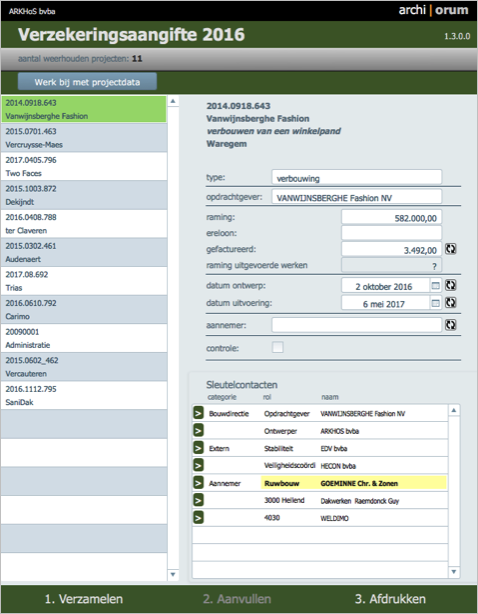Select project 2017.0405.796 Two Faces
Viewport: 478px width, 614px height.
84,166
